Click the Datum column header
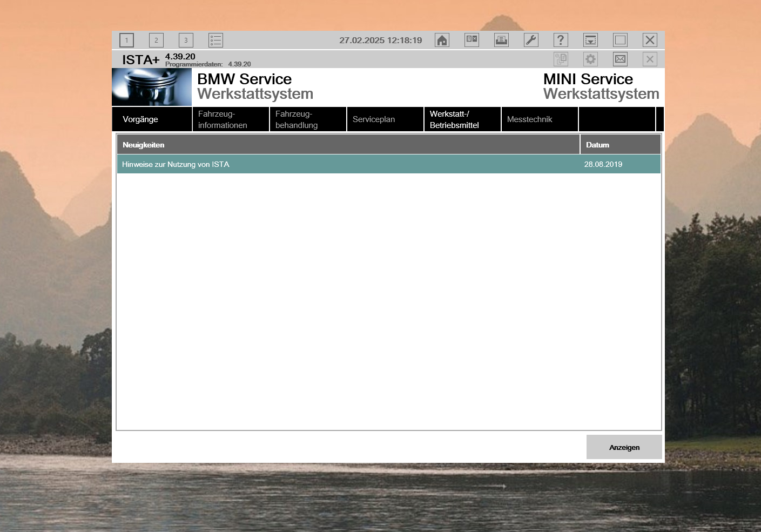 (621, 145)
